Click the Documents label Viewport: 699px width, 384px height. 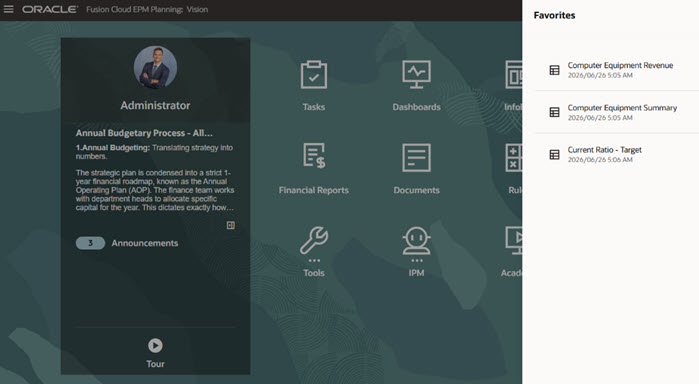(416, 190)
